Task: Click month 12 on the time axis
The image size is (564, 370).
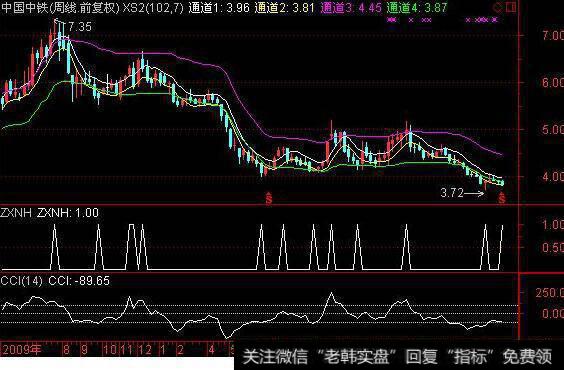Action: click(x=145, y=350)
